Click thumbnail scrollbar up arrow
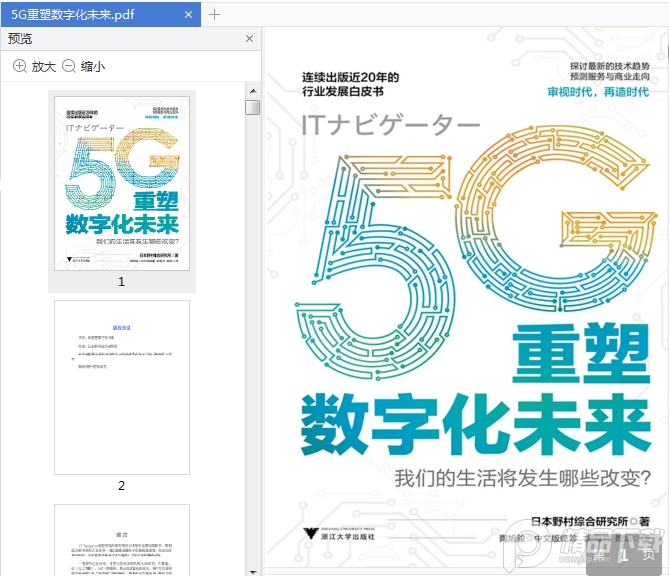Screen dimensions: 669x576 (x=253, y=91)
